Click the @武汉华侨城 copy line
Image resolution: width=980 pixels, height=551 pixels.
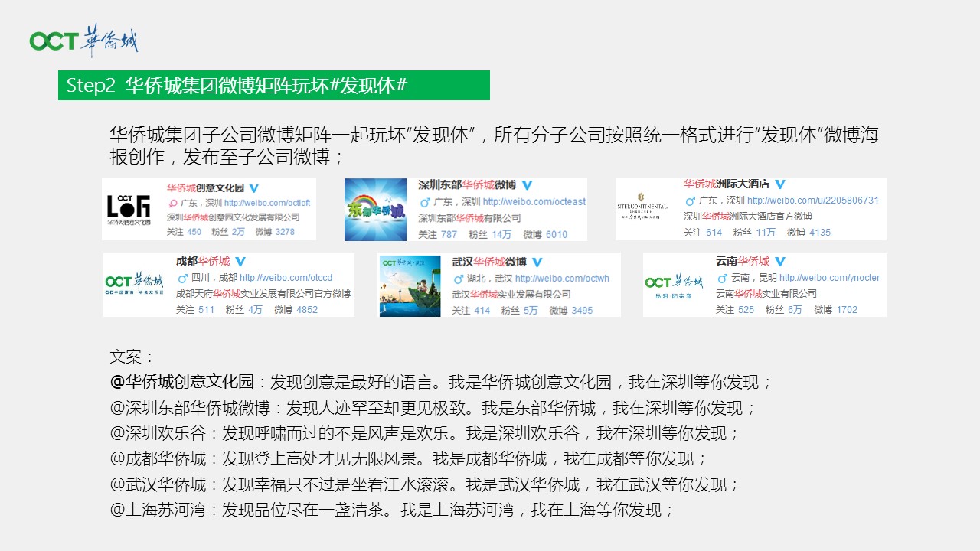coord(425,484)
